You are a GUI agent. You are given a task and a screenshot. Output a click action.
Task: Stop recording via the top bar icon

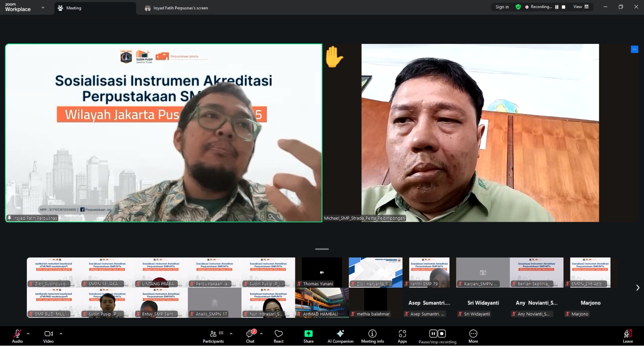pos(563,7)
